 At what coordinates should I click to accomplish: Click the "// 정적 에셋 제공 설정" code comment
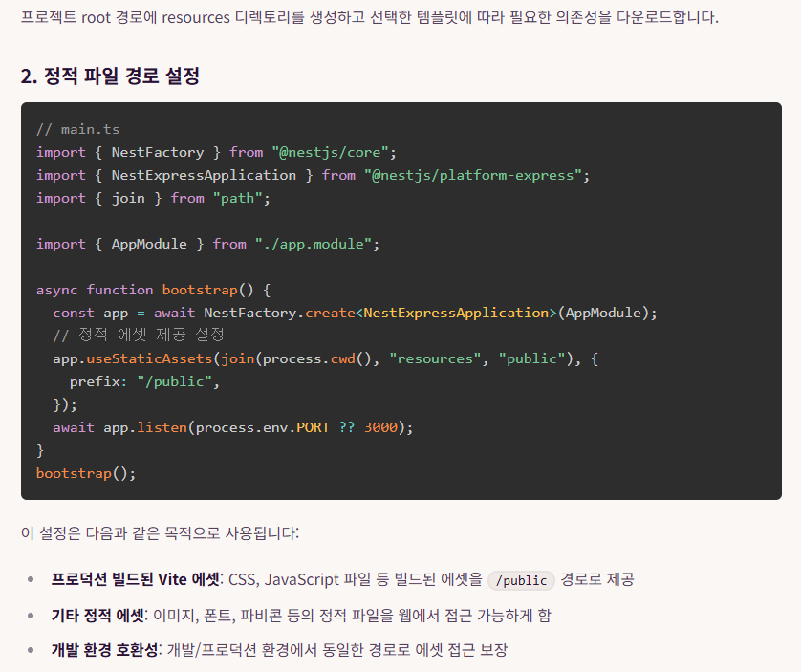139,336
